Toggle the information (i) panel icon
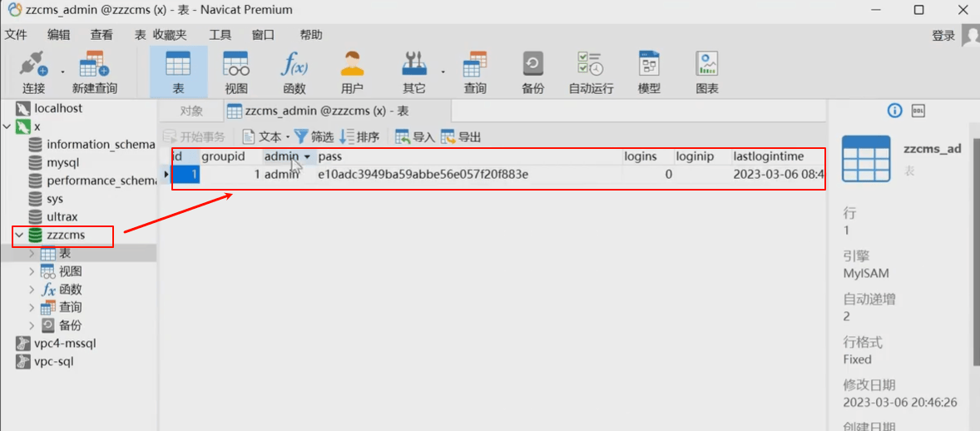The width and height of the screenshot is (980, 431). pyautogui.click(x=895, y=111)
